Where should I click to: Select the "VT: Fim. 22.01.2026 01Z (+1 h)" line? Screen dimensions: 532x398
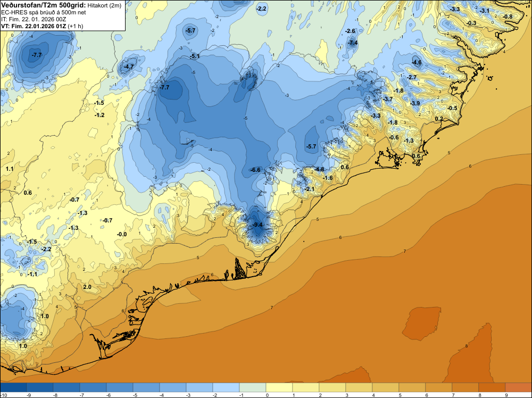42,26
